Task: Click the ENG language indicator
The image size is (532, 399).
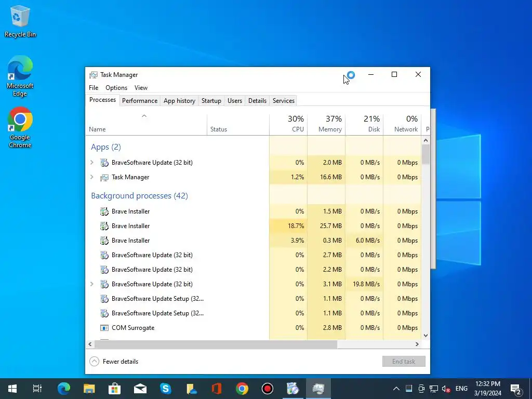Action: click(x=461, y=389)
